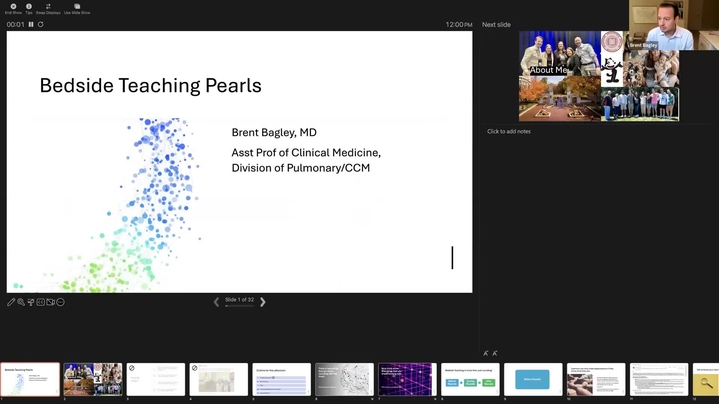The height and width of the screenshot is (404, 719).
Task: Click the Use Slide Show button
Action: pos(76,8)
